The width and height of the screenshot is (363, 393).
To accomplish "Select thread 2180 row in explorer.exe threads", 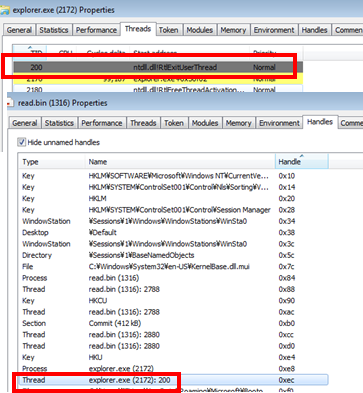I will click(158, 89).
